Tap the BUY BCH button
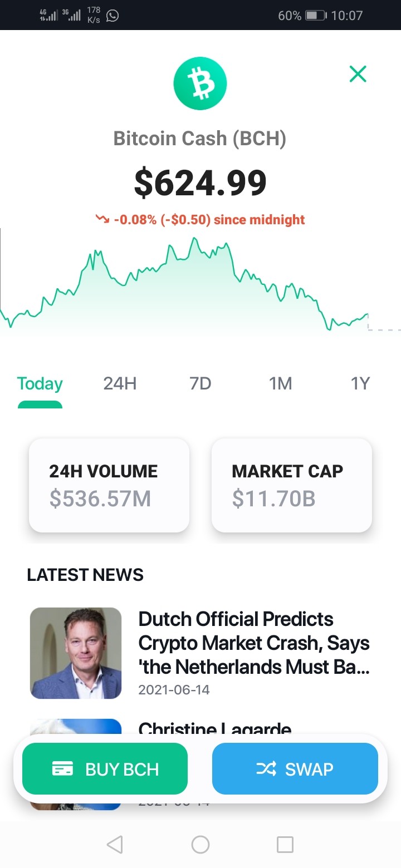This screenshot has height=868, width=401. tap(105, 769)
